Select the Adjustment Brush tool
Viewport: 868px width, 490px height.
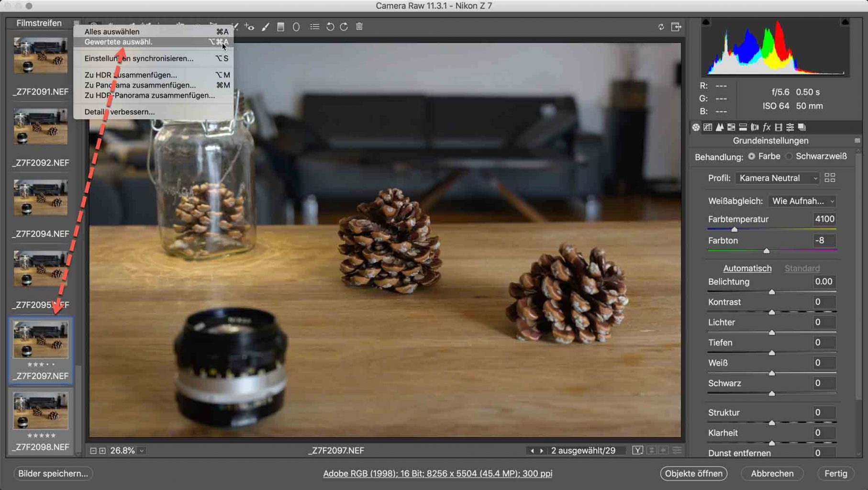[266, 27]
